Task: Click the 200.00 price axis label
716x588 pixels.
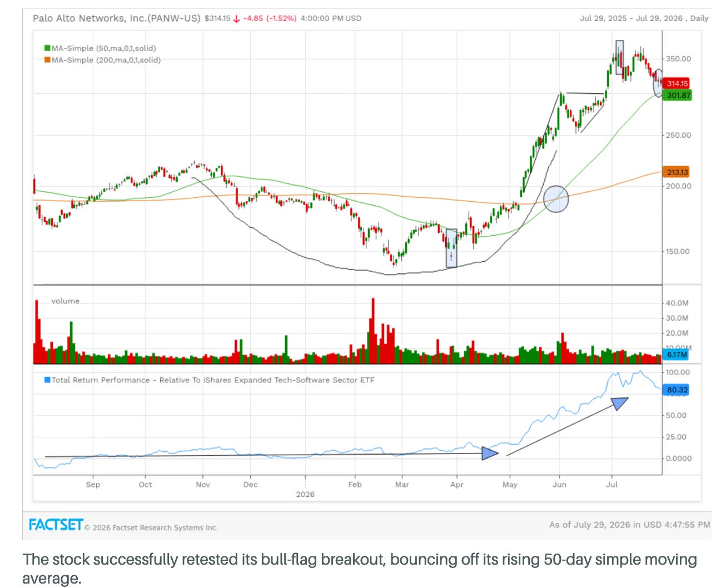Action: [679, 186]
